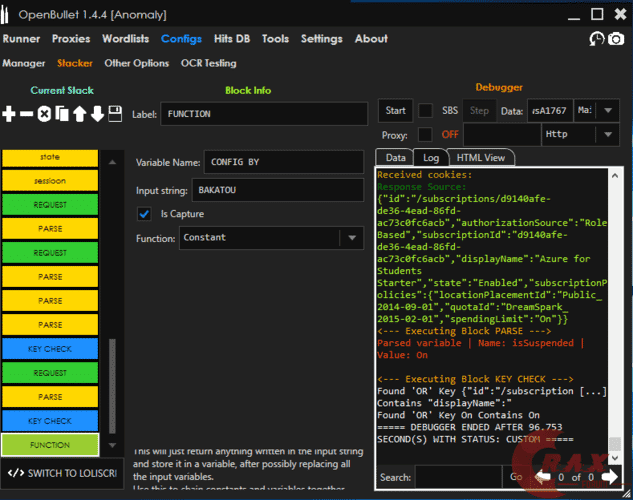
Task: Open the Proxies menu
Action: 71,39
